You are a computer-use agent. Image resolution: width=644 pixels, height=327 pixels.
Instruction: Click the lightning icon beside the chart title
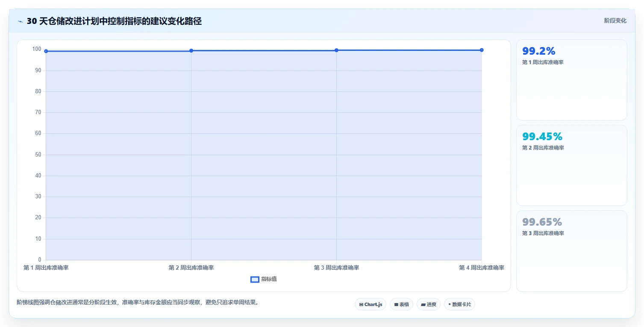[20, 21]
